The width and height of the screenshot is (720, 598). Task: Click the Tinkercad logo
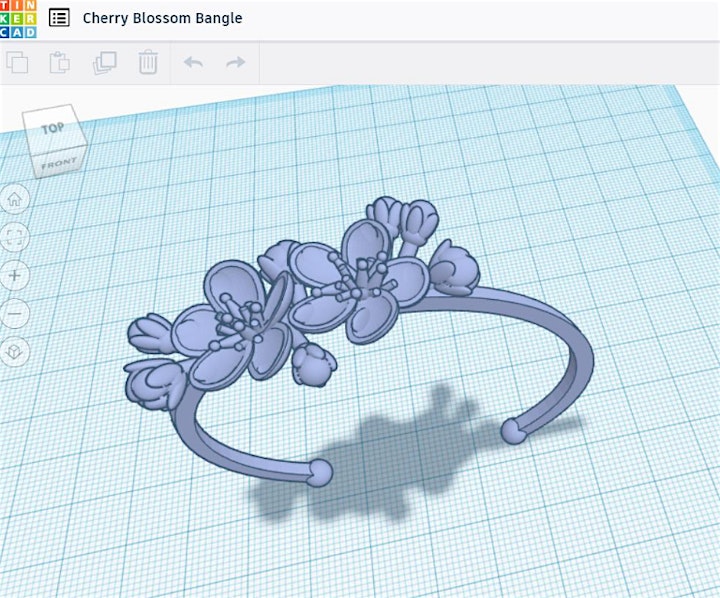click(18, 19)
